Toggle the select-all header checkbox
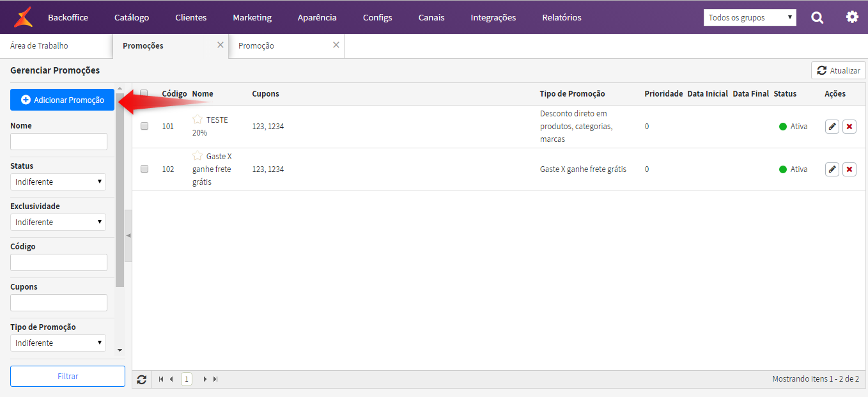Screen dimensions: 868x397 [x=144, y=94]
